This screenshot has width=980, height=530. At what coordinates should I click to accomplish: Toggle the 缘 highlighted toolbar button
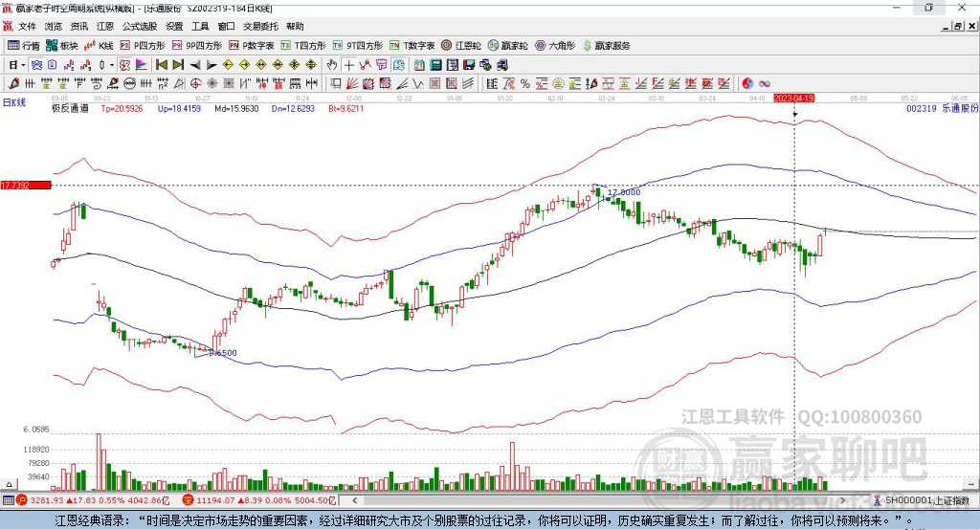click(x=398, y=65)
